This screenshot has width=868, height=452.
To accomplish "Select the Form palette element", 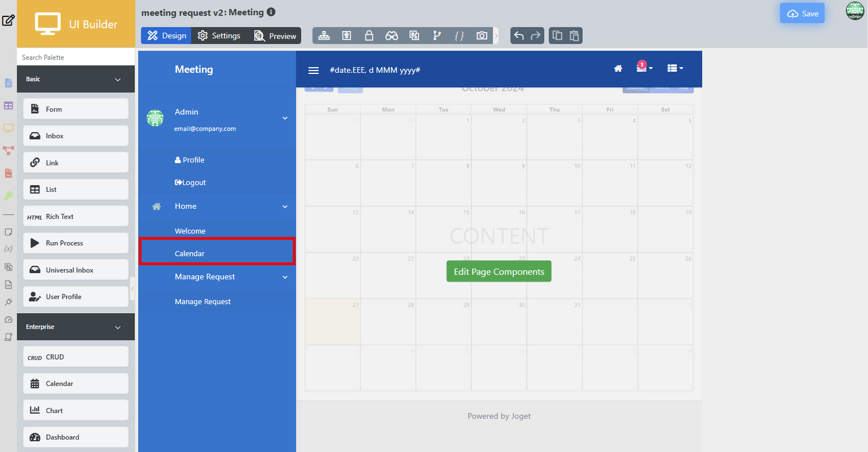I will (x=76, y=109).
